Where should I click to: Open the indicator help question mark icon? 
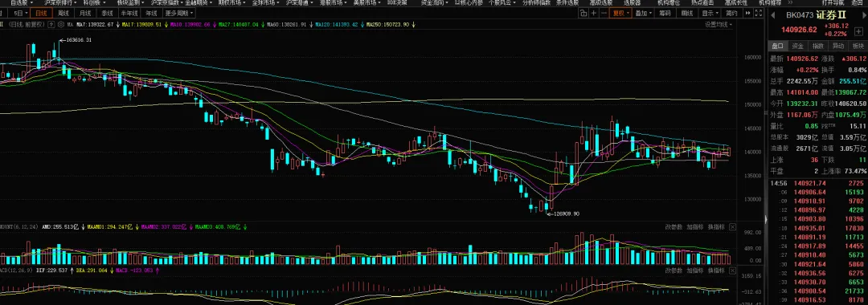(51, 24)
